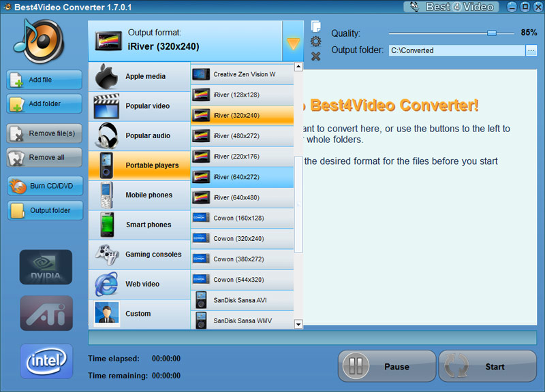Screen dimensions: 545x392
Task: Click the Remove file(s) button
Action: coord(44,133)
